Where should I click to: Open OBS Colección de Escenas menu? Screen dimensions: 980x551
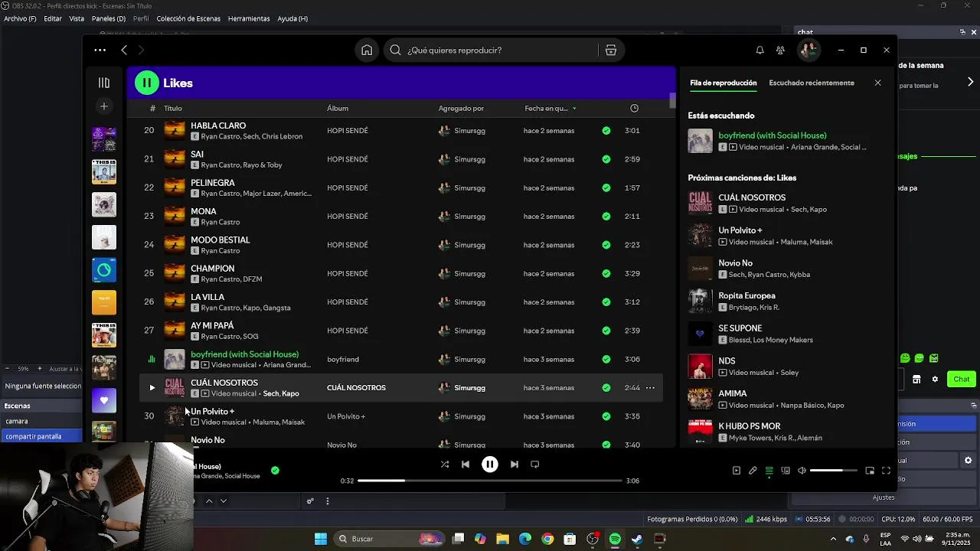tap(188, 18)
